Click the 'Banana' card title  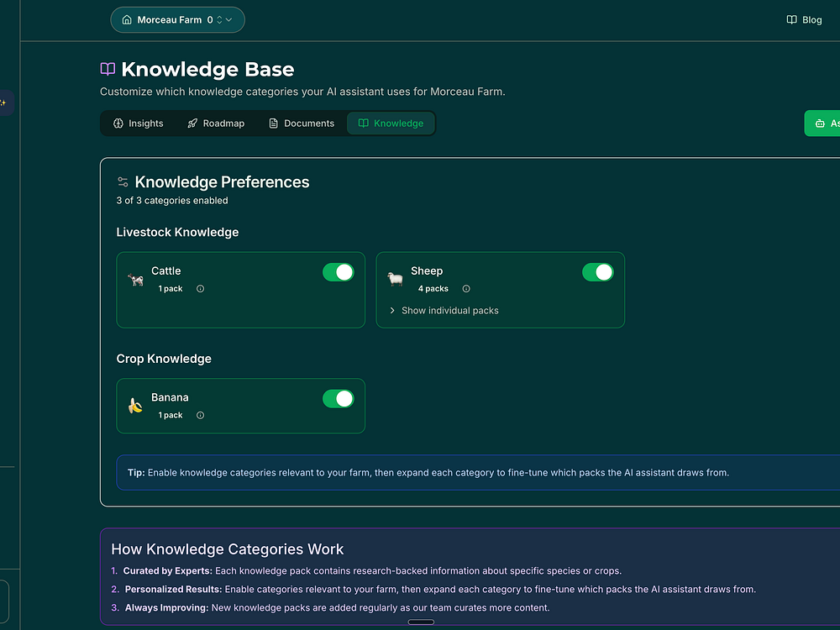point(170,397)
